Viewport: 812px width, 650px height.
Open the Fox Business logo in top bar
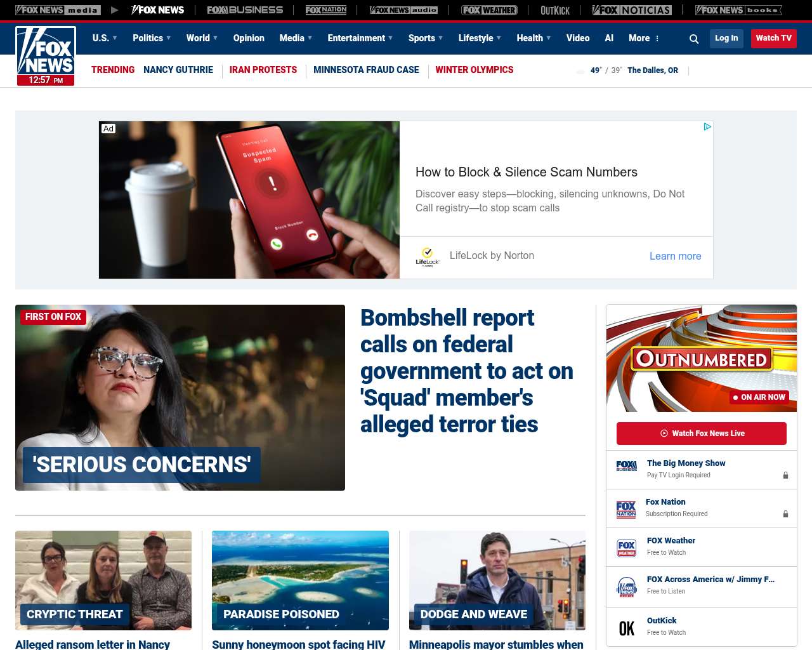(245, 10)
